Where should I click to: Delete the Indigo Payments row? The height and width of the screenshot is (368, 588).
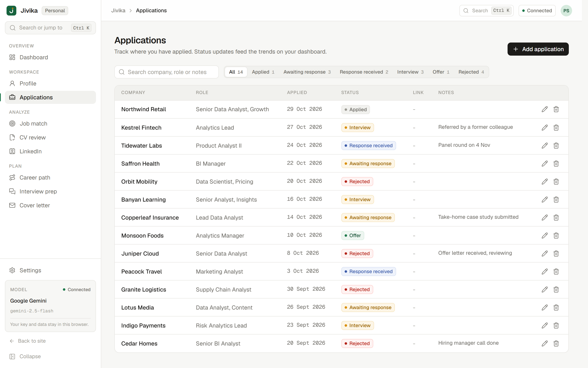pos(556,326)
